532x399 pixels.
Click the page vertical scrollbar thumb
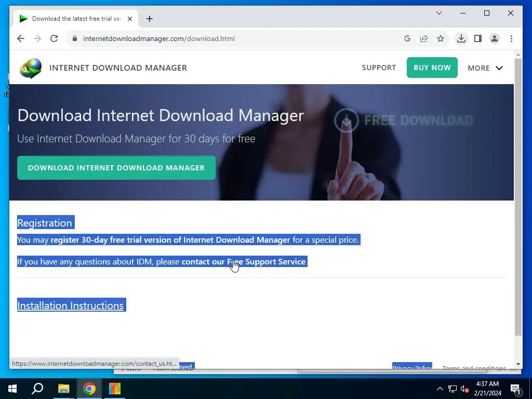pos(518,197)
